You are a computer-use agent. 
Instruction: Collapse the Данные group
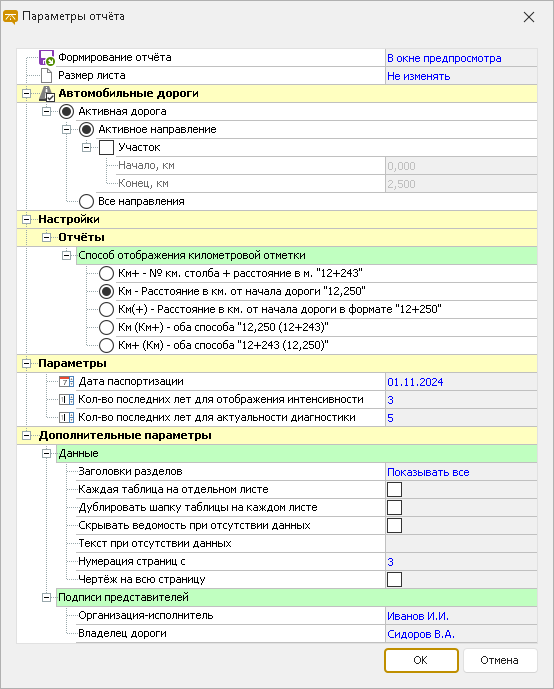[x=47, y=454]
